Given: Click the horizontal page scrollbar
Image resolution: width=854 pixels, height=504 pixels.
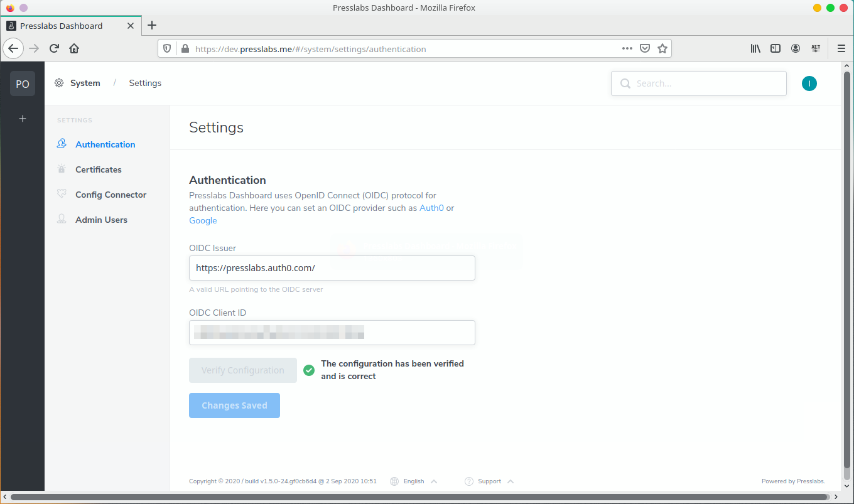Looking at the screenshot, I should 421,497.
